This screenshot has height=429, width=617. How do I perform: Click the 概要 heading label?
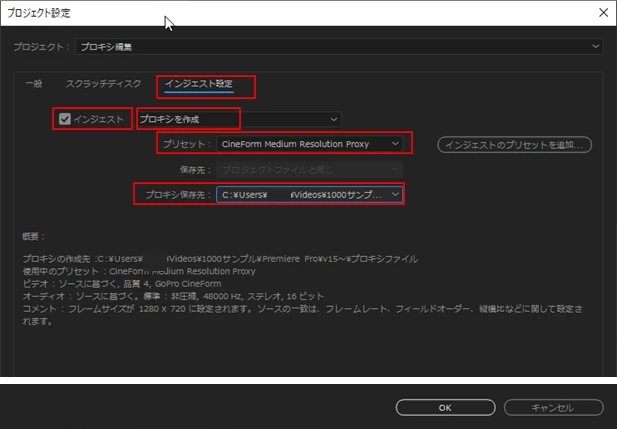33,237
